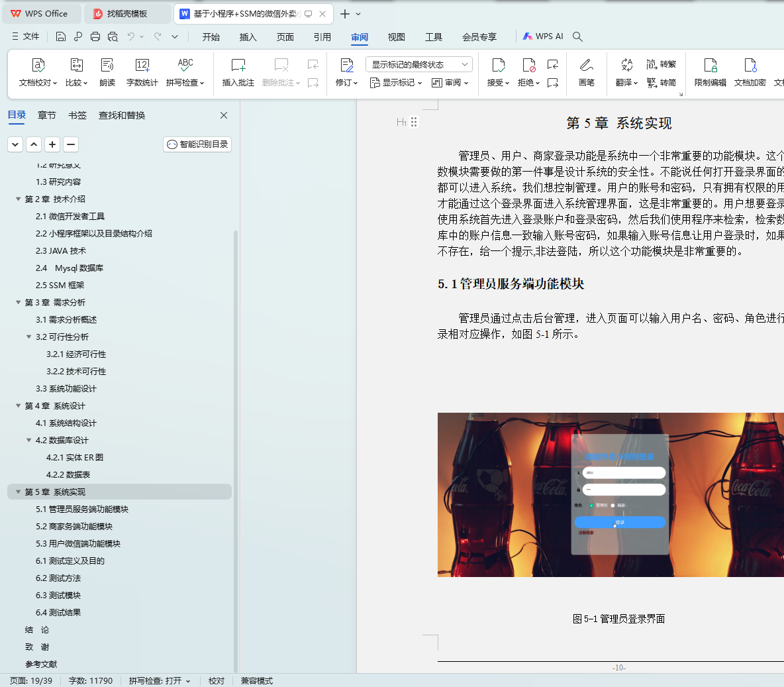Click 字数: 11790 in status bar

click(x=91, y=680)
